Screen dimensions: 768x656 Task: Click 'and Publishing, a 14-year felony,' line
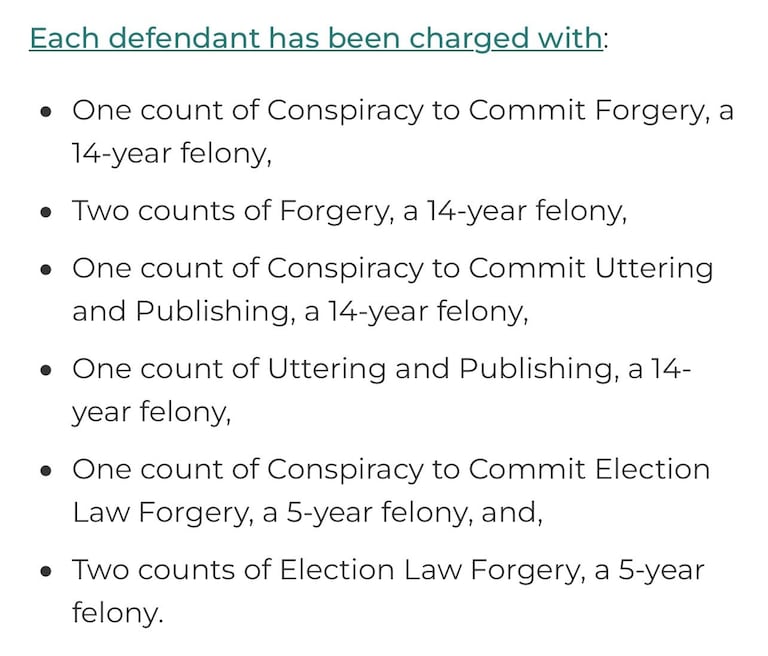pyautogui.click(x=299, y=311)
